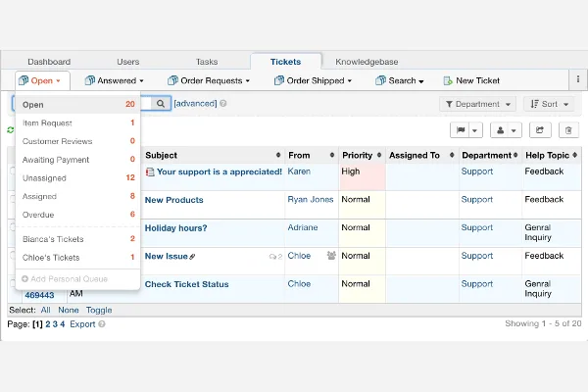This screenshot has height=392, width=588.
Task: Click the search magnifier icon
Action: pos(161,104)
